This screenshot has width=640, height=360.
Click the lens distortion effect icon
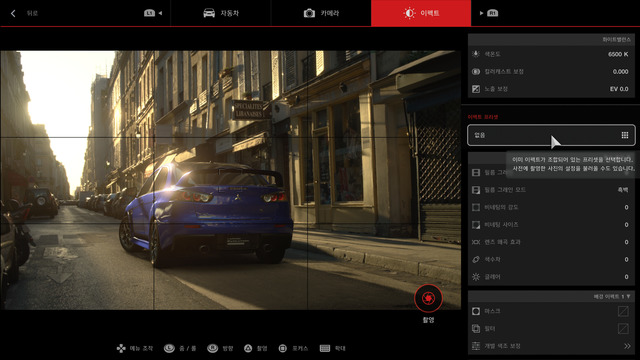[x=476, y=242]
